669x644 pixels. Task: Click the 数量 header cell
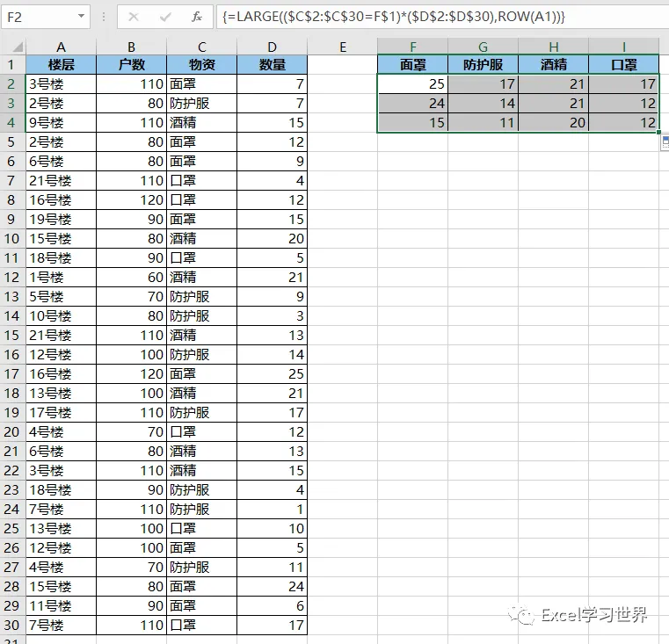pos(273,65)
